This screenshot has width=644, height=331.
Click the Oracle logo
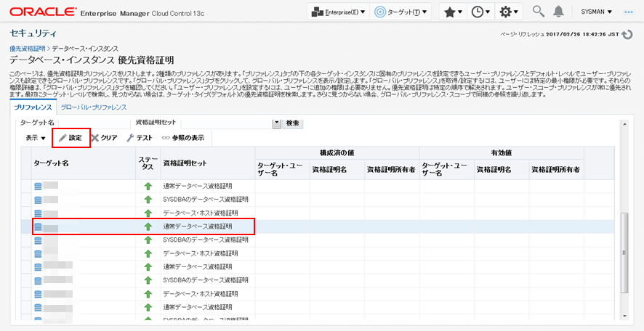[x=43, y=12]
